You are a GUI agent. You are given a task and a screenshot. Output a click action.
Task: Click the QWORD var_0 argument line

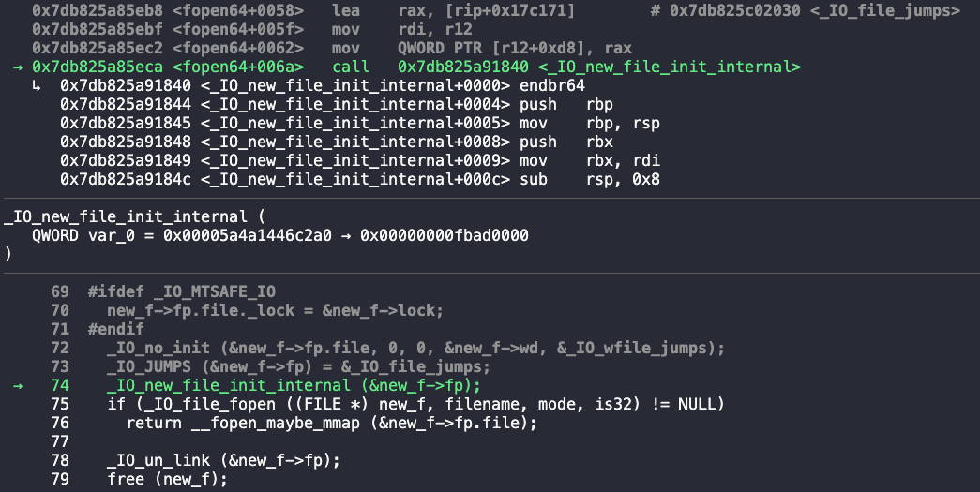(x=280, y=235)
